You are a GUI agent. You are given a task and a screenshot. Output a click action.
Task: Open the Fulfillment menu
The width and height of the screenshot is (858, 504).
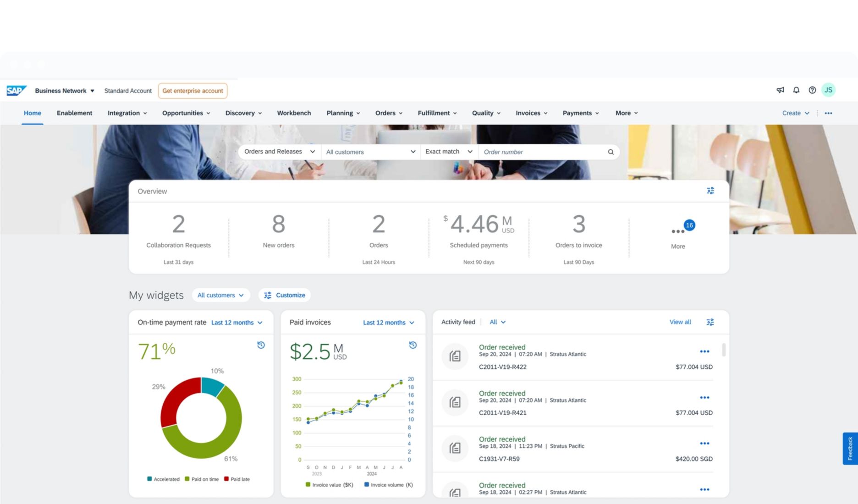436,113
